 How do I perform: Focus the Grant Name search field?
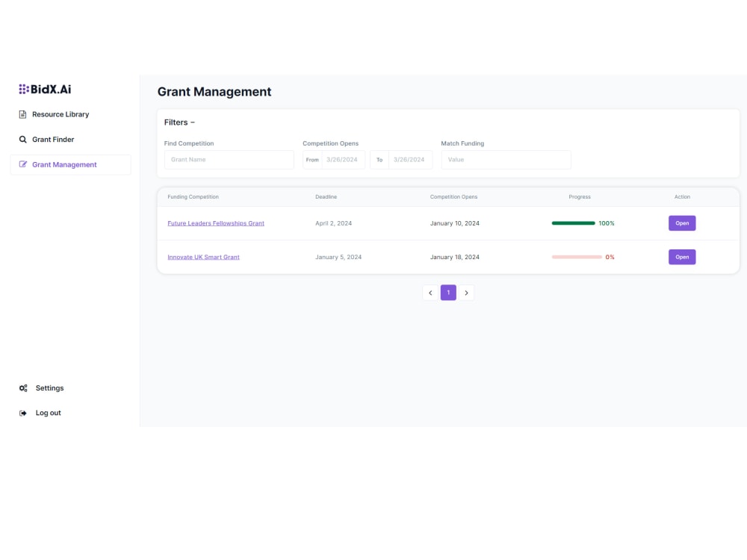[229, 160]
